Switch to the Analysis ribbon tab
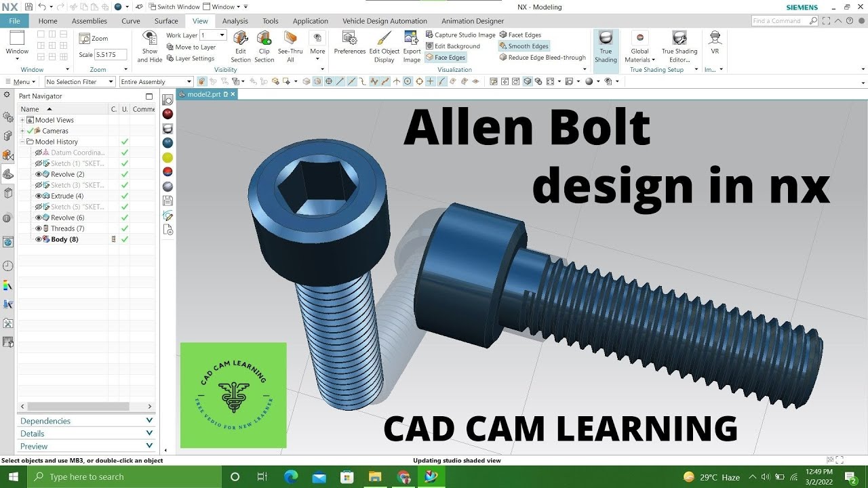This screenshot has height=488, width=868. (x=235, y=21)
